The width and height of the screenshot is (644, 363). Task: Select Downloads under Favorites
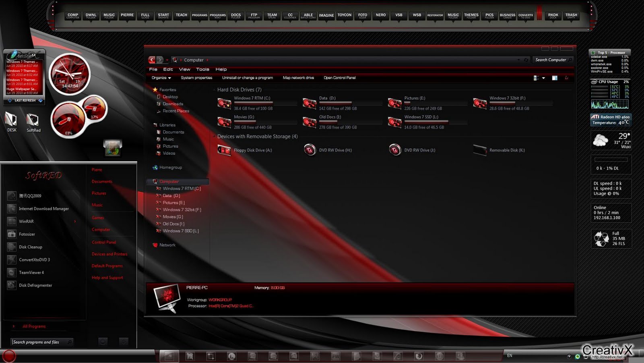coord(173,104)
